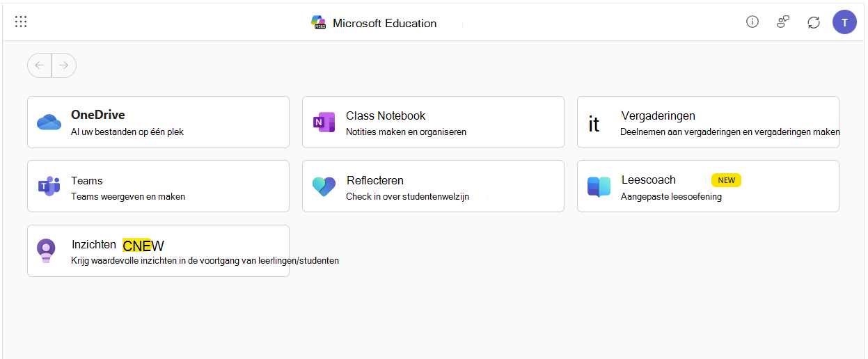Screen dimensions: 868x359
Task: Open the T profile avatar
Action: pyautogui.click(x=844, y=22)
